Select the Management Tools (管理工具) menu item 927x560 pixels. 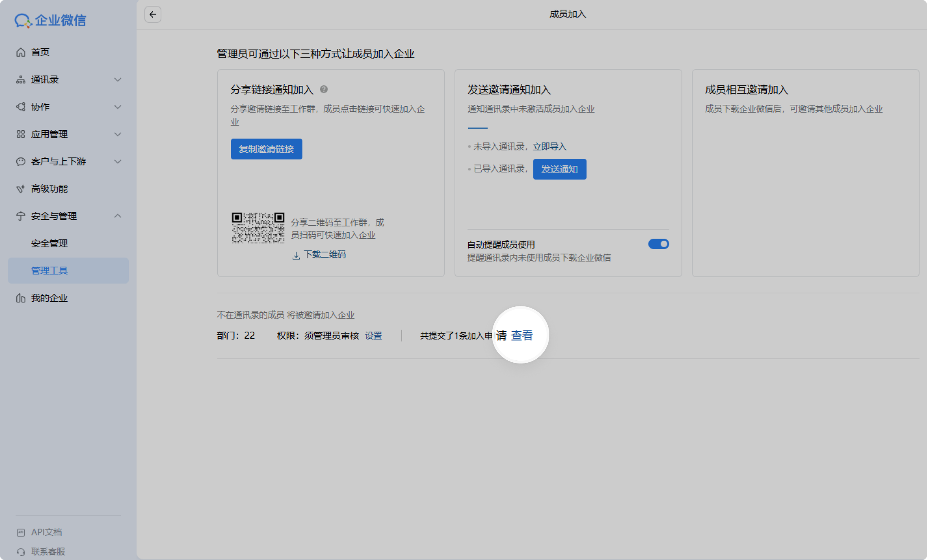coord(49,271)
